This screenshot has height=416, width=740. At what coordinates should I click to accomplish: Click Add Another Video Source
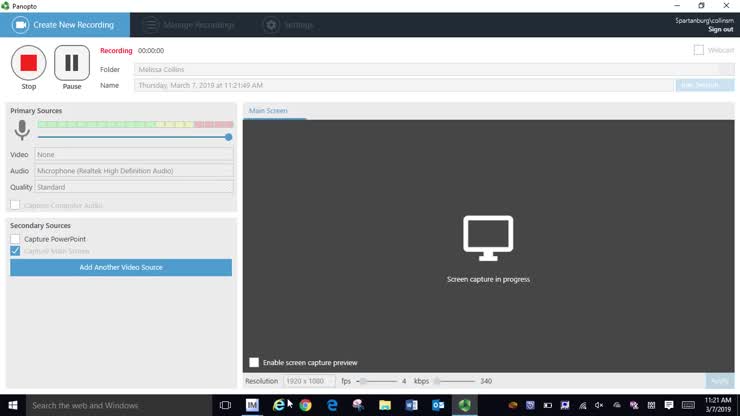click(x=121, y=268)
